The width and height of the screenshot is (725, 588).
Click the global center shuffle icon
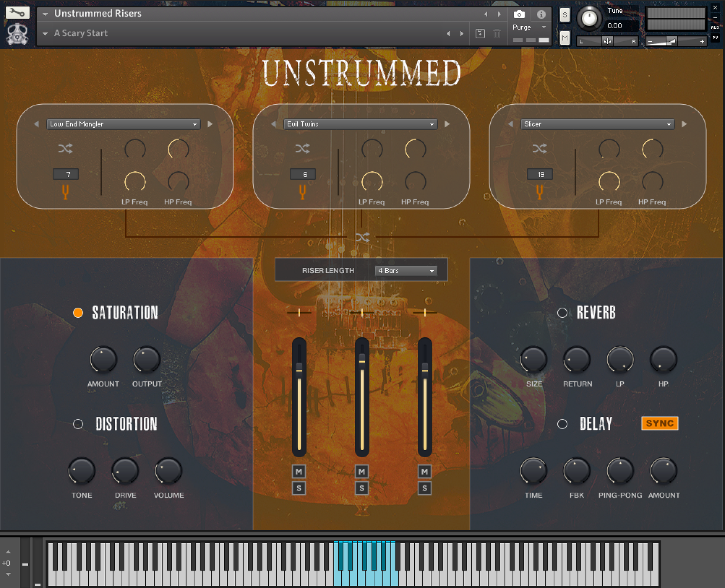362,237
